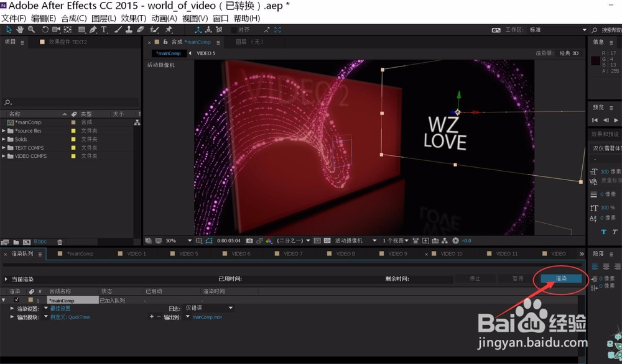This screenshot has width=622, height=364.
Task: Expand the Solids folder
Action: click(4, 139)
